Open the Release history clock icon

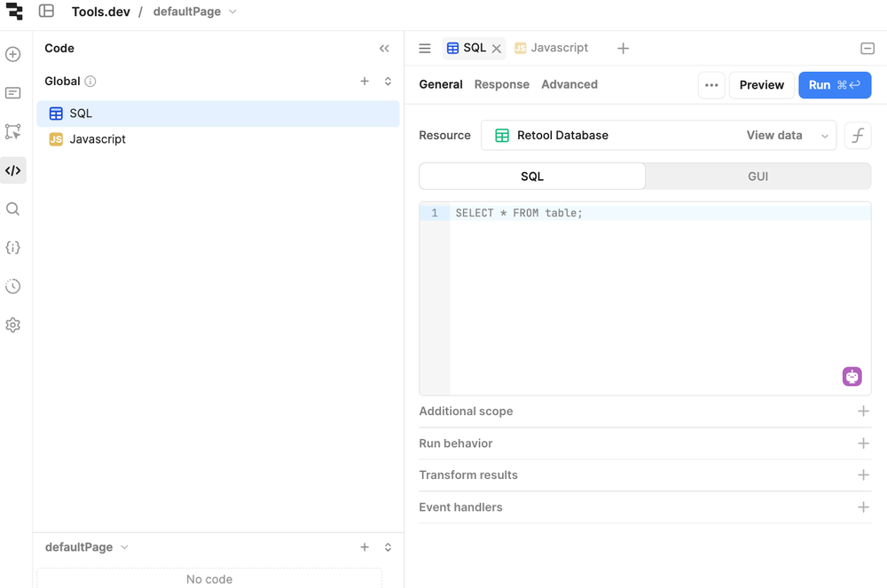(13, 286)
